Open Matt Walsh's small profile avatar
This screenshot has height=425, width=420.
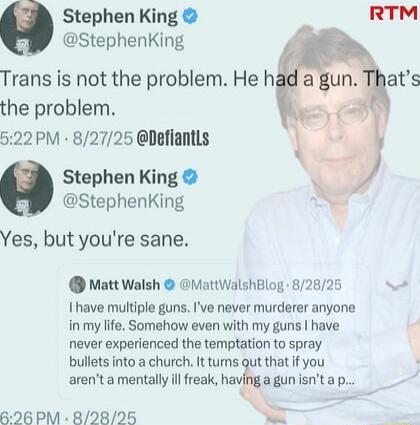[77, 285]
